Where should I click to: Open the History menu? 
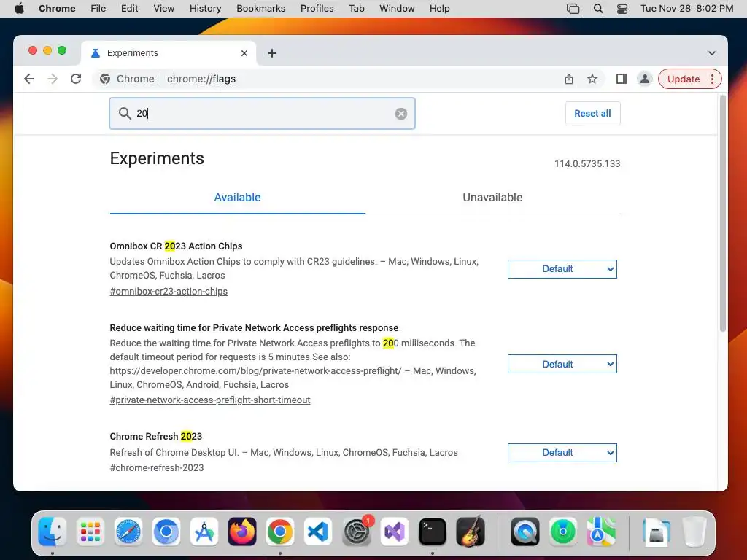205,9
